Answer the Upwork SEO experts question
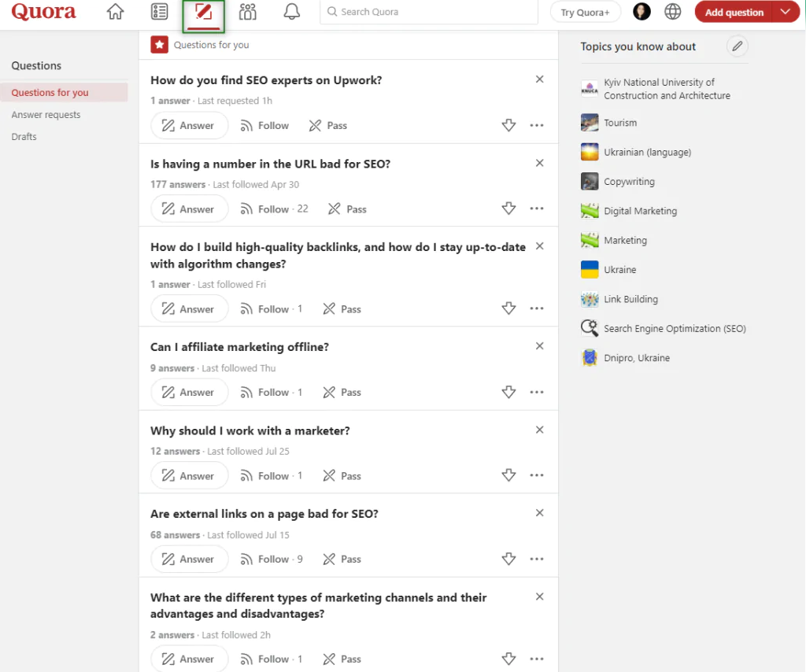 189,126
